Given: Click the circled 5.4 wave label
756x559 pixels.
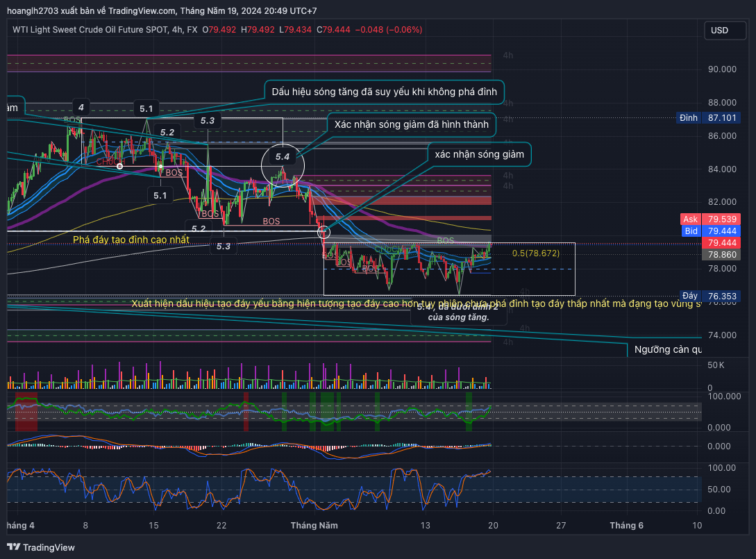Looking at the screenshot, I should tap(283, 156).
